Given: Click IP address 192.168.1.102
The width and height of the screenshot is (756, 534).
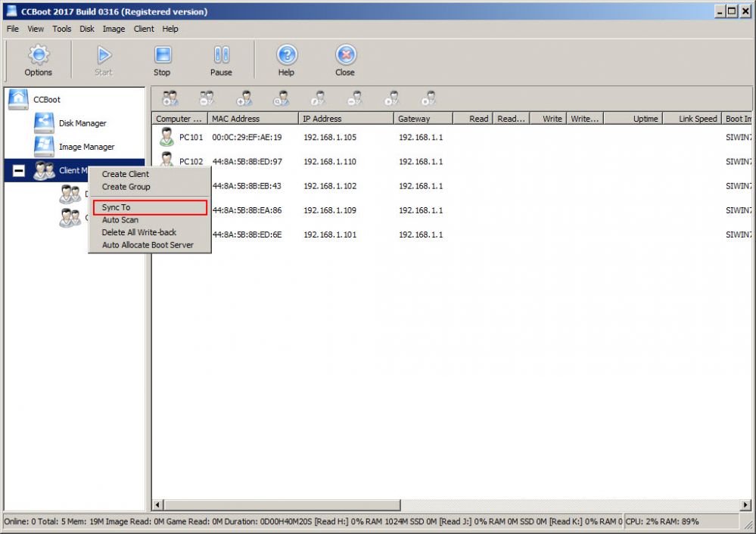Looking at the screenshot, I should [x=330, y=186].
